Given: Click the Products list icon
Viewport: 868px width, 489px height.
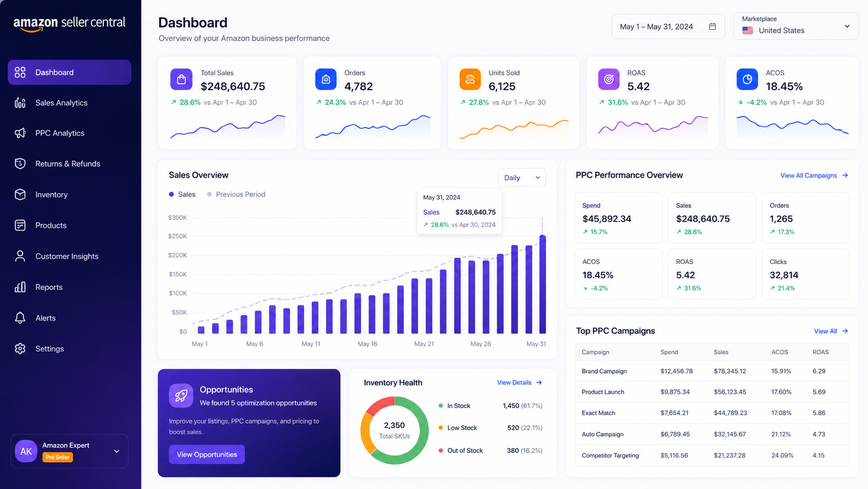Looking at the screenshot, I should pos(20,225).
